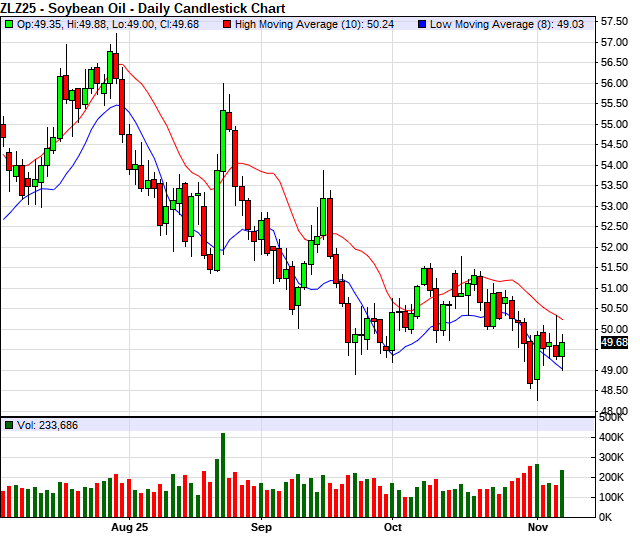The width and height of the screenshot is (640, 536).
Task: Select the Sep date axis label
Action: tap(262, 526)
